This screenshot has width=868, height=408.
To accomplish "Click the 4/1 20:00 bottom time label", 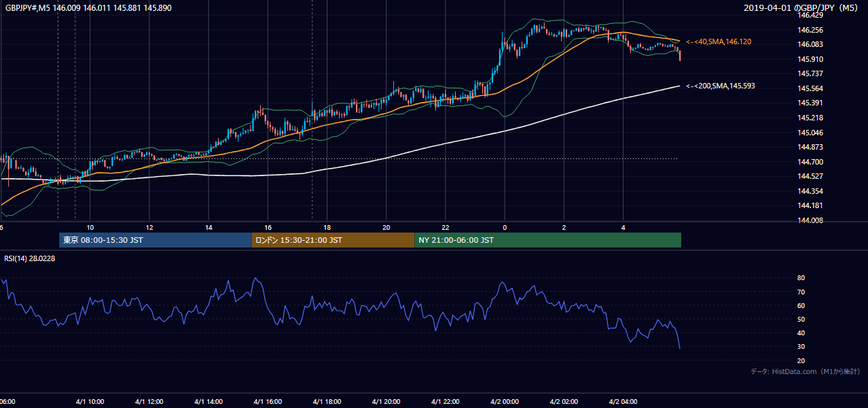I will point(386,402).
